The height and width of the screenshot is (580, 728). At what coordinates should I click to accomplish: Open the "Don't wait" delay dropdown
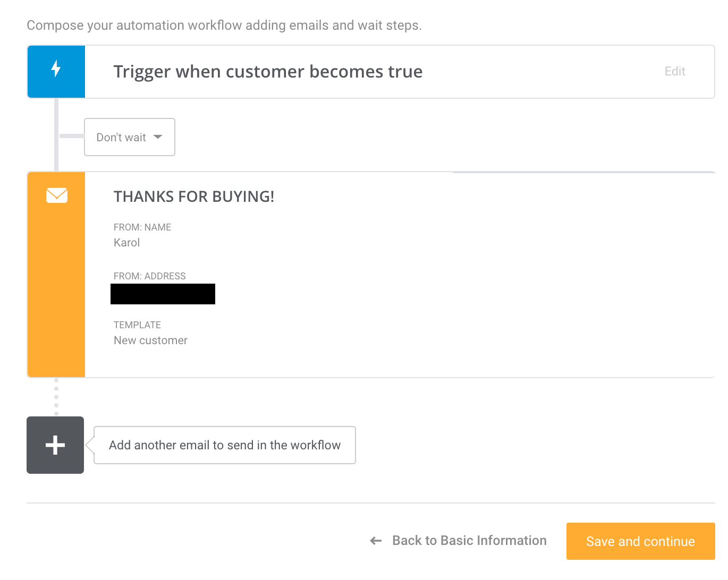(129, 137)
